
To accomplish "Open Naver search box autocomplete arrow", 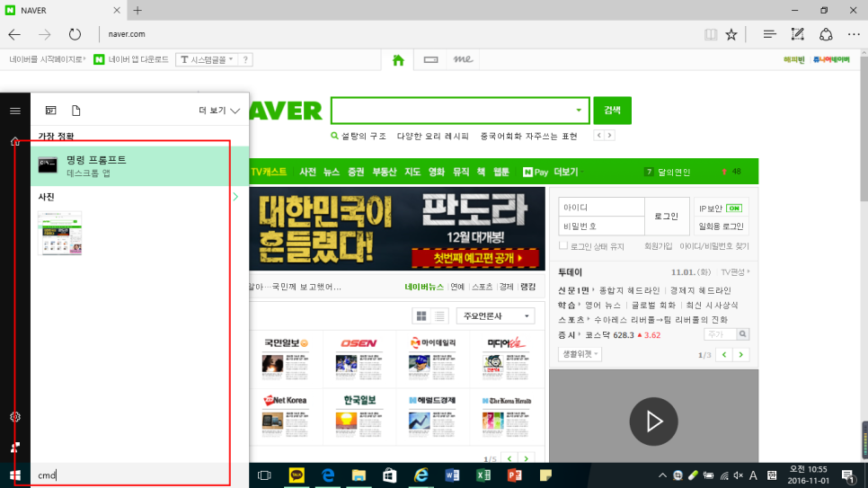I will (579, 111).
